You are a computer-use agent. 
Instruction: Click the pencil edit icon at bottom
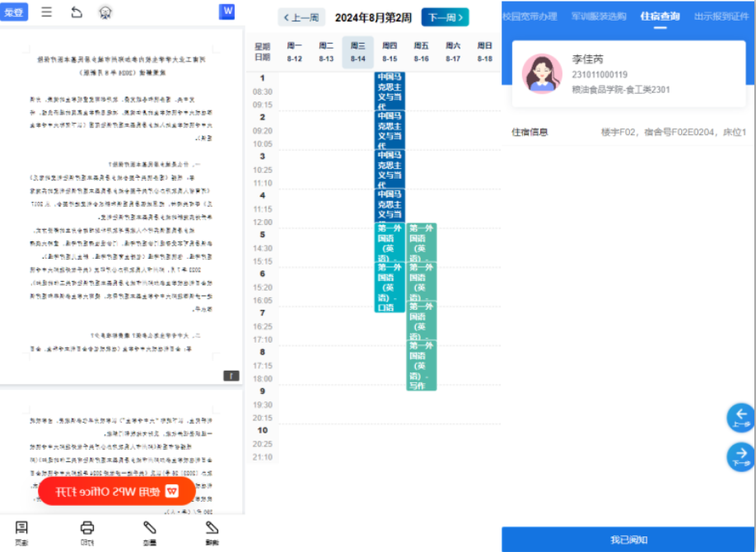pyautogui.click(x=212, y=531)
